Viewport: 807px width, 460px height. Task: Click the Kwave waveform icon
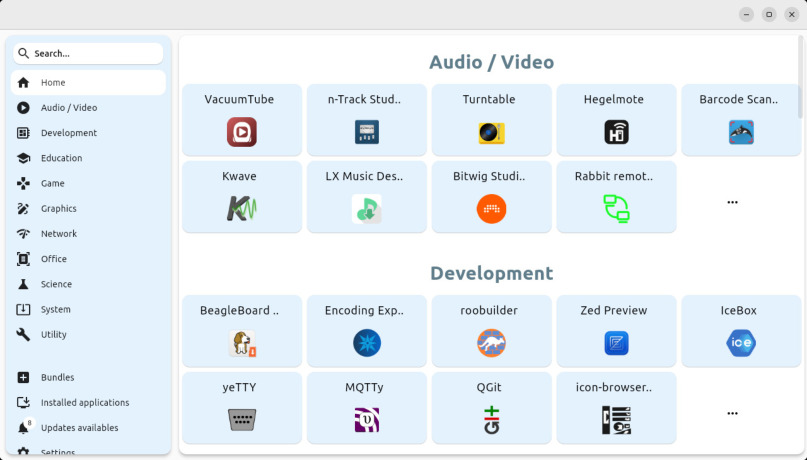click(x=241, y=208)
